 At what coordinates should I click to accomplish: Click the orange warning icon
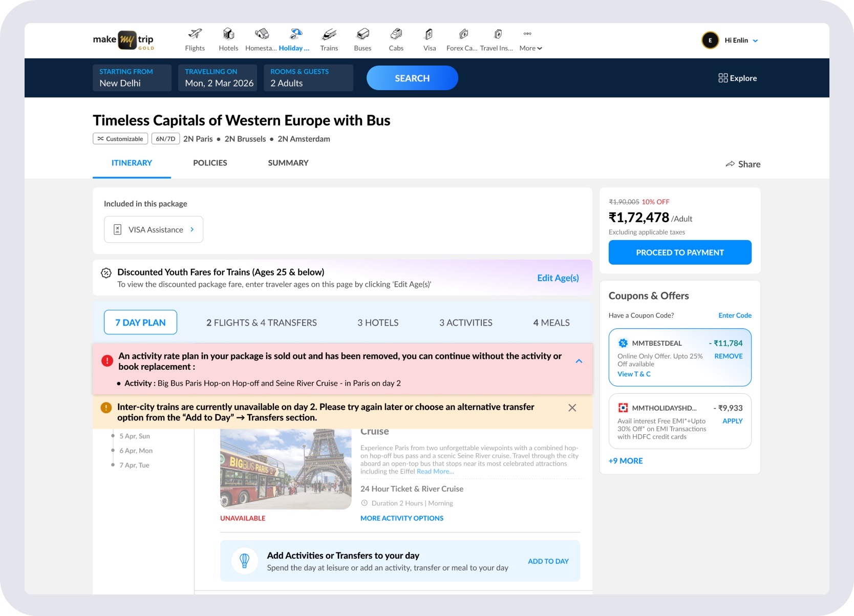(x=106, y=408)
